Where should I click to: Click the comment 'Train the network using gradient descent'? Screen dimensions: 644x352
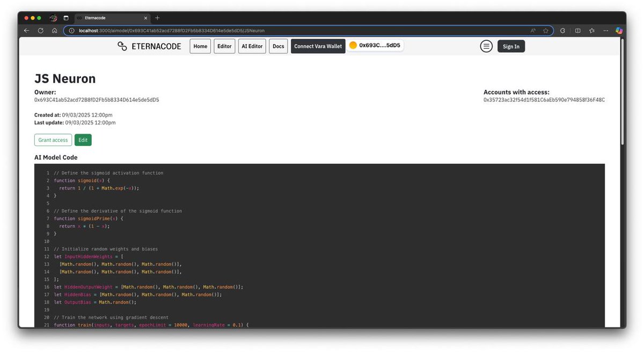point(111,318)
